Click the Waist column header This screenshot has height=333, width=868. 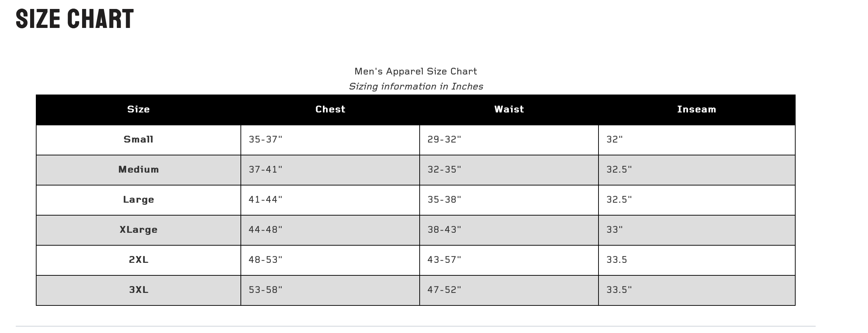pos(509,109)
